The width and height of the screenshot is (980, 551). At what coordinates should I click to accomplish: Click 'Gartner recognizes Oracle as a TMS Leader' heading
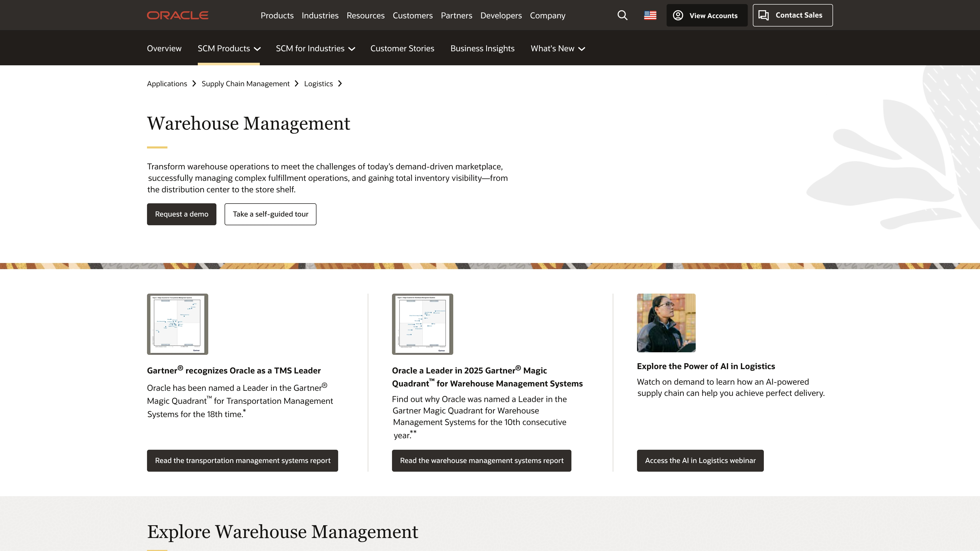(x=234, y=370)
